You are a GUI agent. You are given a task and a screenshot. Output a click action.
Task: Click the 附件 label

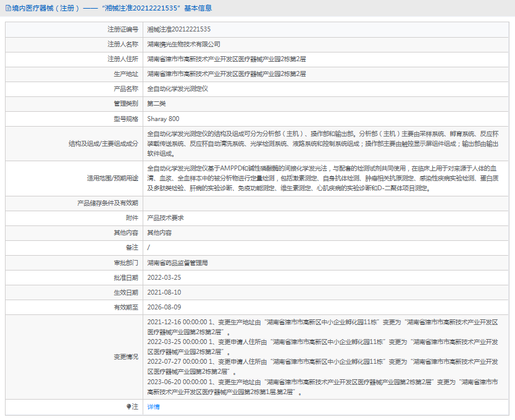[132, 218]
